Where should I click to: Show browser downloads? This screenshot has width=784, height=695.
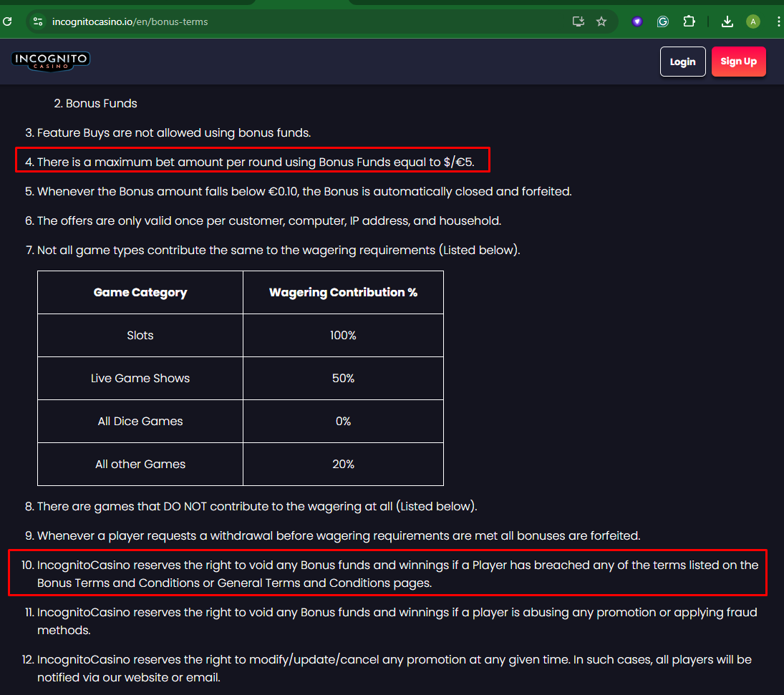[x=727, y=21]
